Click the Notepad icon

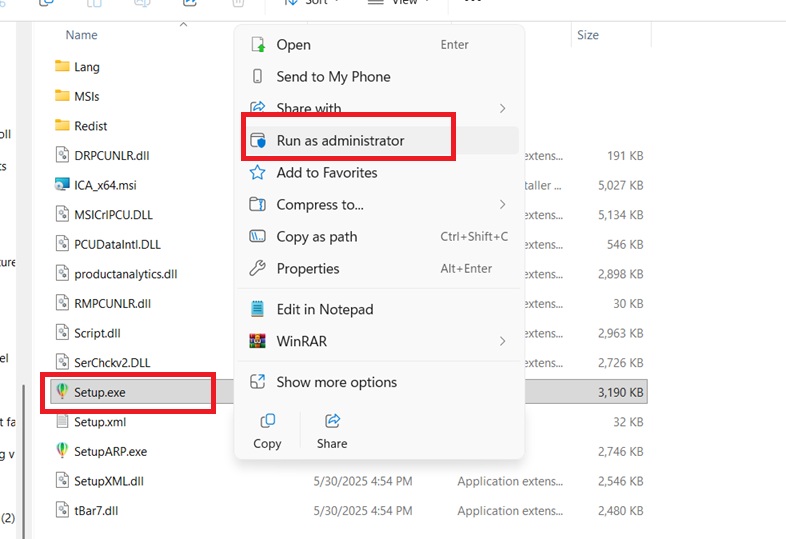(258, 309)
